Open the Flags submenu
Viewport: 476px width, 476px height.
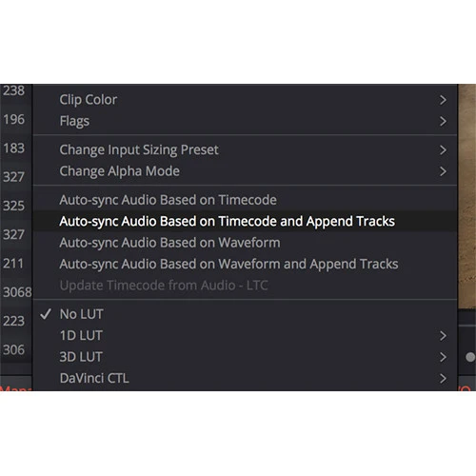[245, 121]
